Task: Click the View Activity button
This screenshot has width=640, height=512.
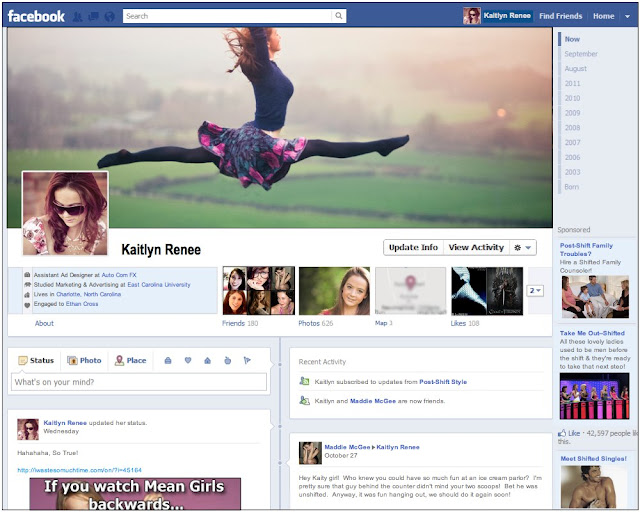Action: point(476,247)
